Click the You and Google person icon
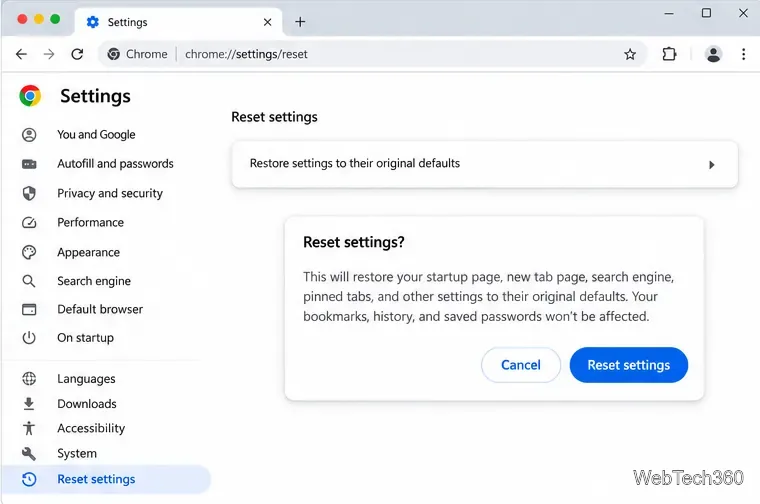The width and height of the screenshot is (760, 504). coord(29,135)
